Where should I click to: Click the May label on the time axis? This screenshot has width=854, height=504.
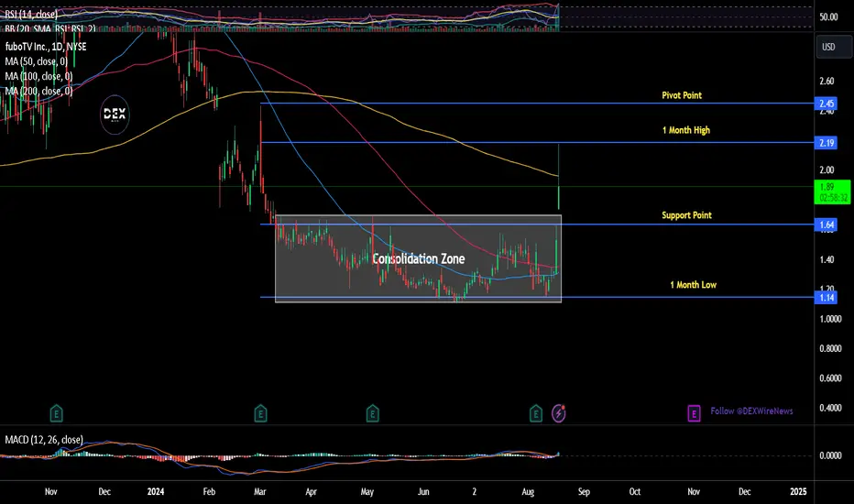click(x=367, y=491)
